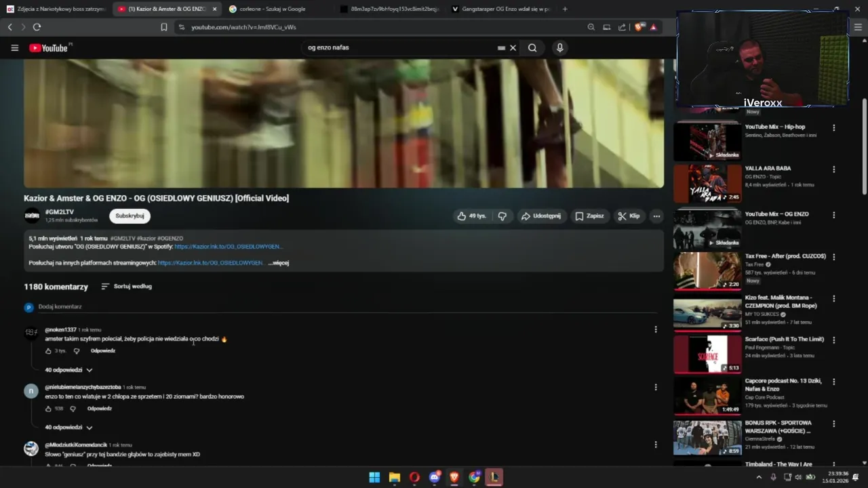Image resolution: width=868 pixels, height=488 pixels.
Task: Click the video player frame
Action: [344, 123]
